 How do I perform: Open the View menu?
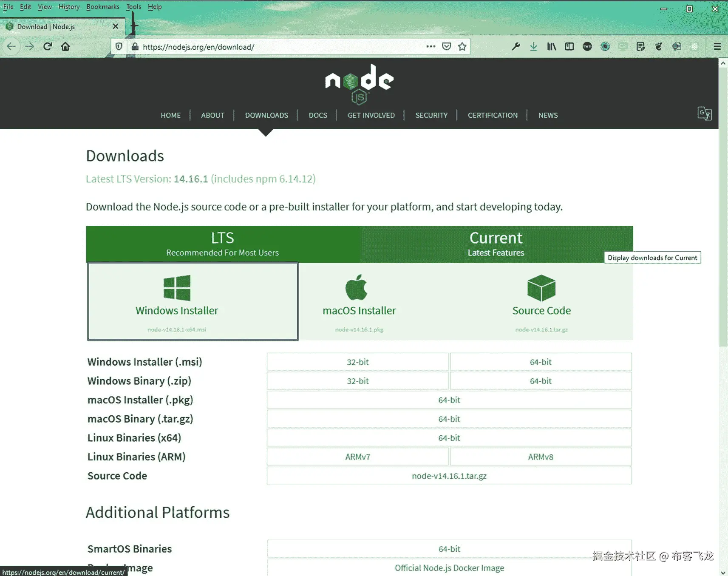[45, 7]
